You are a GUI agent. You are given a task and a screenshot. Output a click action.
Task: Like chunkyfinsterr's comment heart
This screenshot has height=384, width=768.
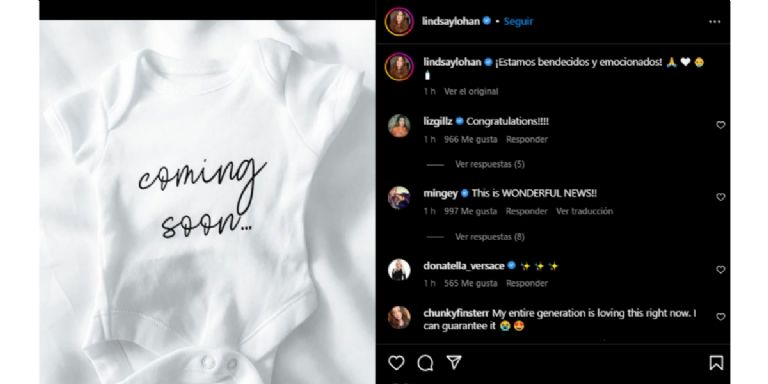click(x=720, y=317)
